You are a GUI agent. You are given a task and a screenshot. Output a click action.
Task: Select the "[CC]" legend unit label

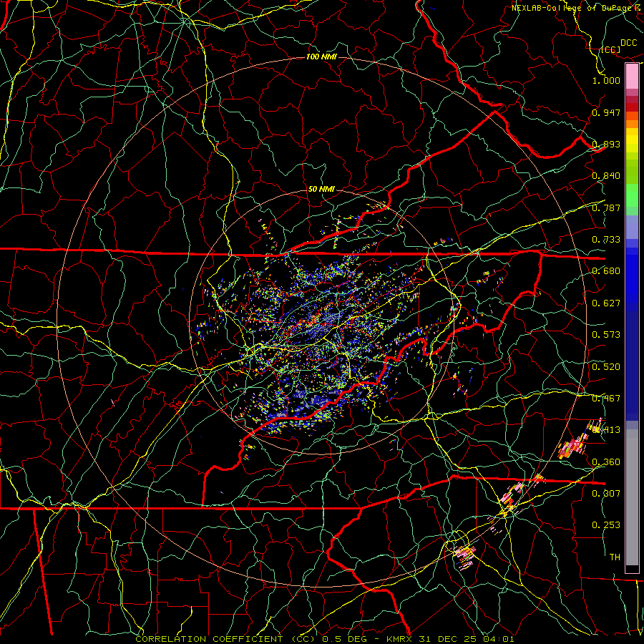point(610,50)
